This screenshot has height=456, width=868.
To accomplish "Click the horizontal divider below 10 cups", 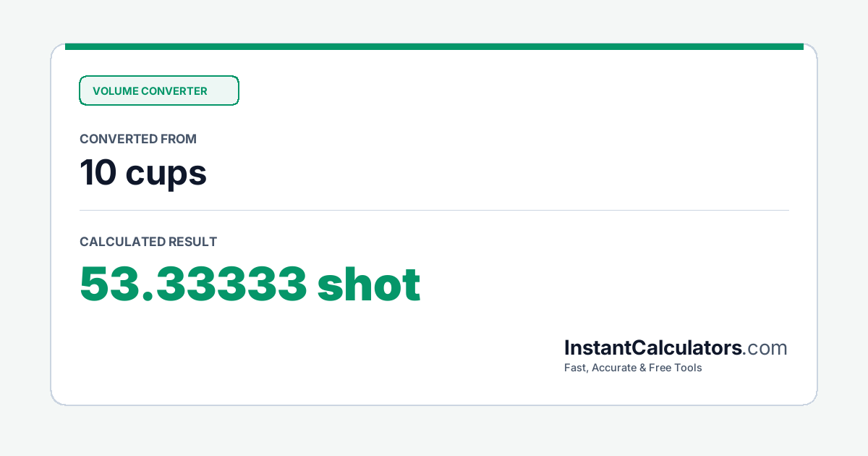I will coord(434,210).
